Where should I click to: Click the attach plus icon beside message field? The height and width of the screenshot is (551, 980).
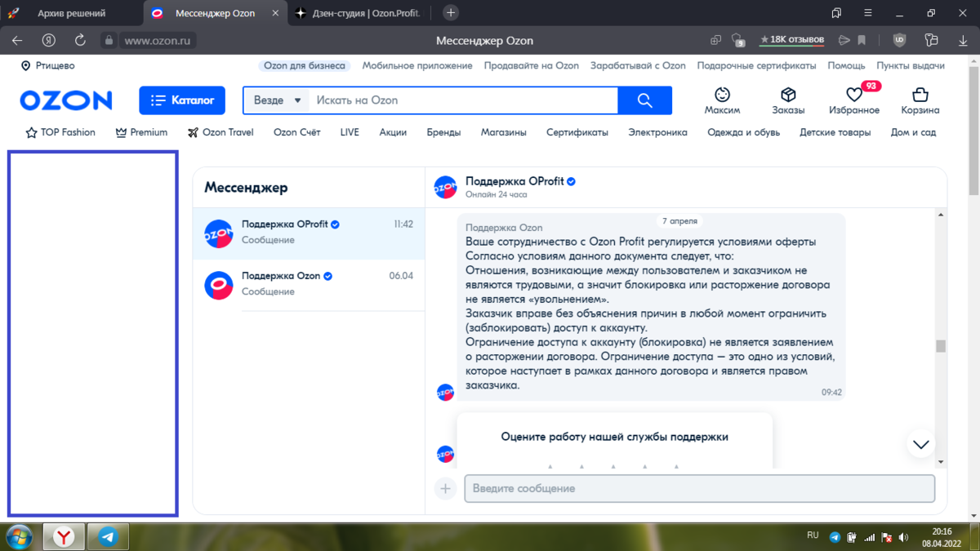point(445,489)
